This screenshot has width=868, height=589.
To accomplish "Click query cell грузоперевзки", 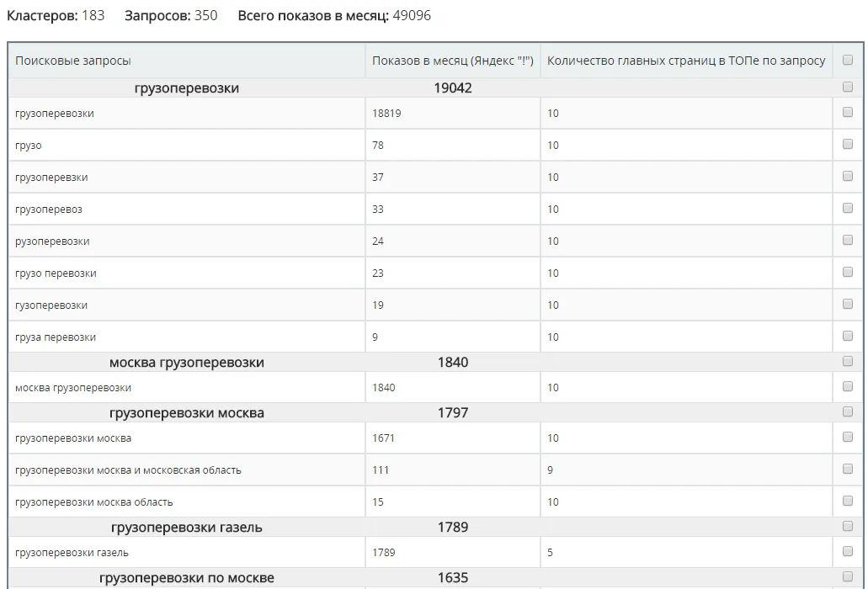I will pyautogui.click(x=51, y=178).
